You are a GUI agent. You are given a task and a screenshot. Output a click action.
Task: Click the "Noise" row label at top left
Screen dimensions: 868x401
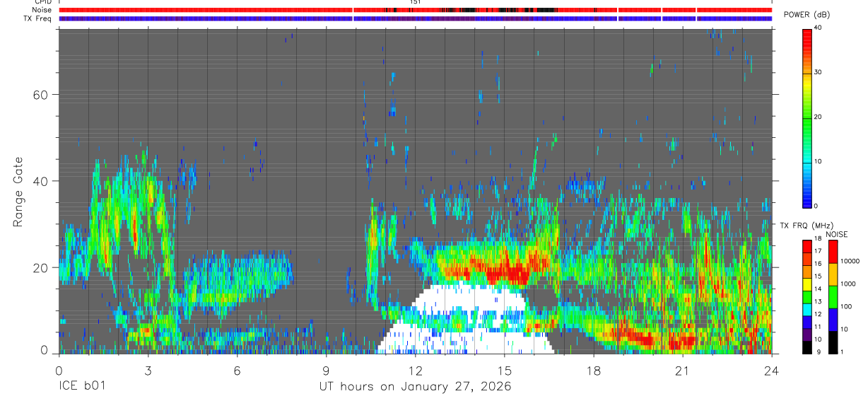[x=43, y=10]
